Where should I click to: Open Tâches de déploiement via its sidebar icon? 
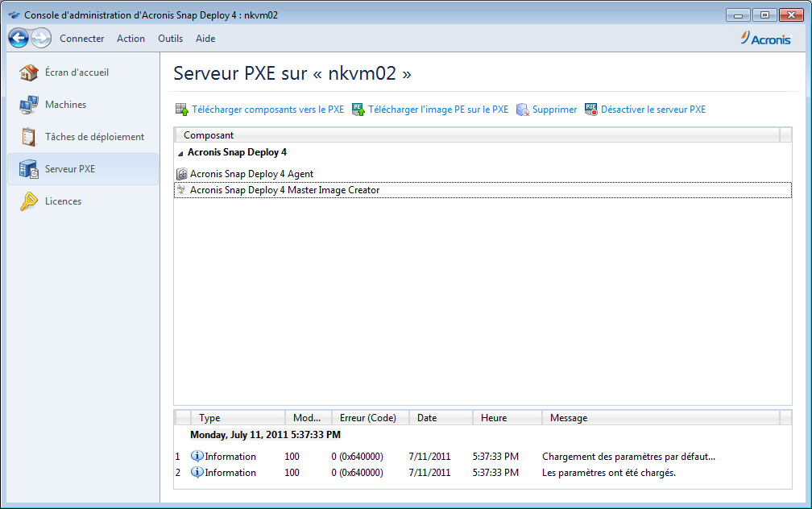coord(29,136)
